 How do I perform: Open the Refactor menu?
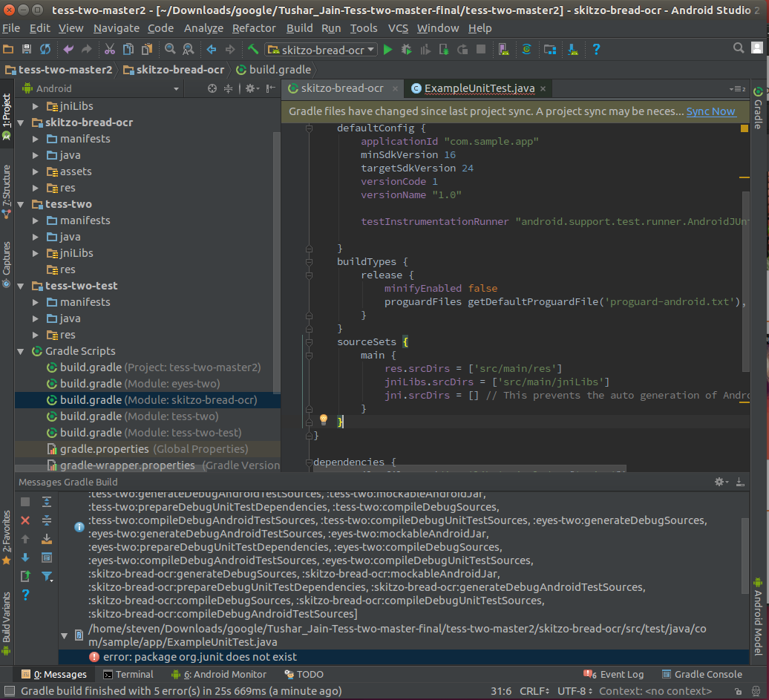[254, 28]
